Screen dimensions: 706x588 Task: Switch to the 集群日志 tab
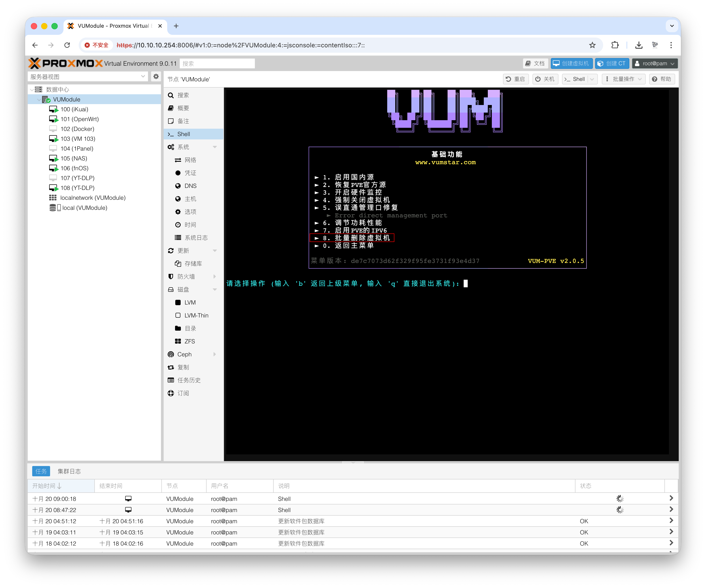69,471
